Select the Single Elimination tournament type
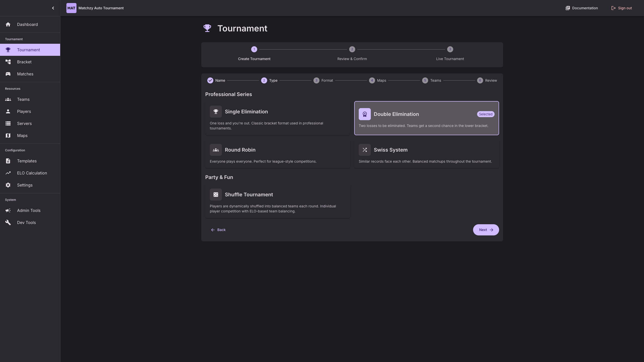Screen dimensions: 644x362 pyautogui.click(x=277, y=118)
